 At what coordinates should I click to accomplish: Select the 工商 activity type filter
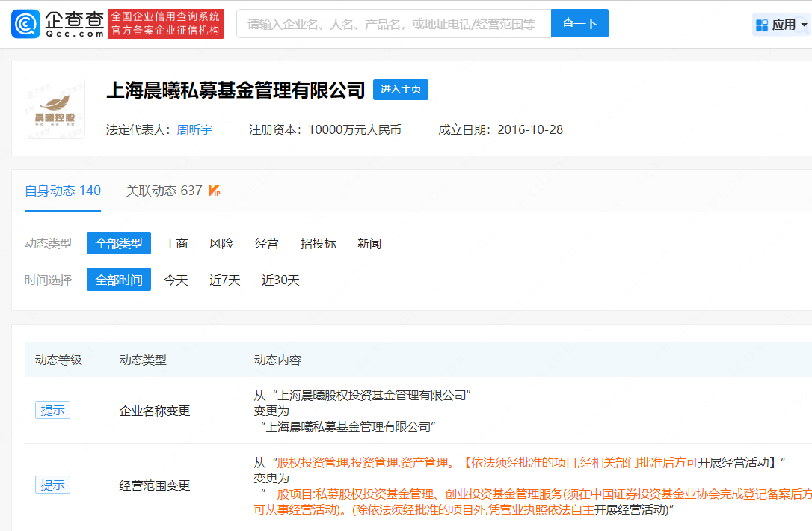(x=176, y=242)
